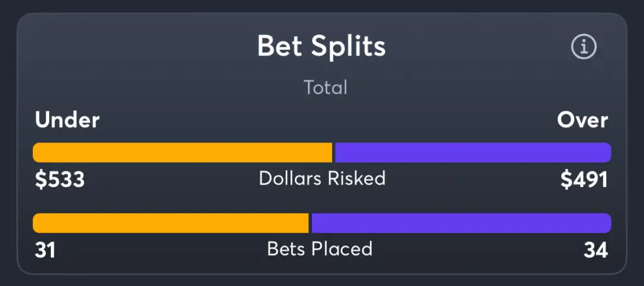Click the purple Bets Placed bar segment
Screen dimensions: 644x286
tap(461, 223)
